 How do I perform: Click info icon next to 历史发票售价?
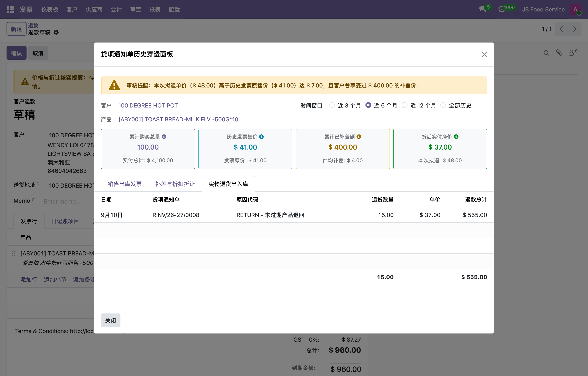click(261, 137)
